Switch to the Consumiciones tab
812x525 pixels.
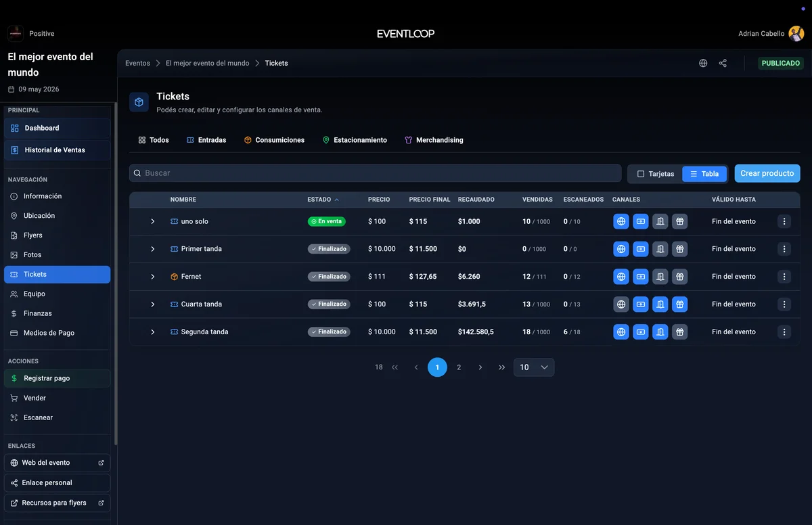point(274,140)
